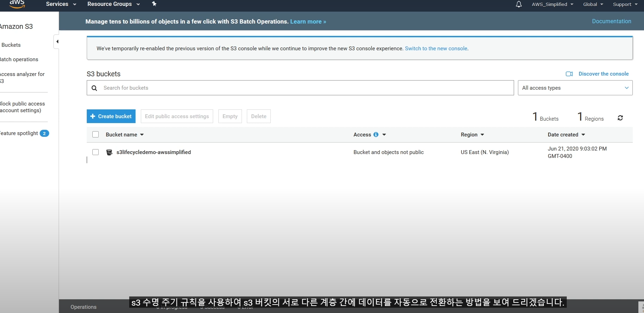Open the s3lifecycledemo-awssimplified bucket link
Image resolution: width=644 pixels, height=313 pixels.
154,152
